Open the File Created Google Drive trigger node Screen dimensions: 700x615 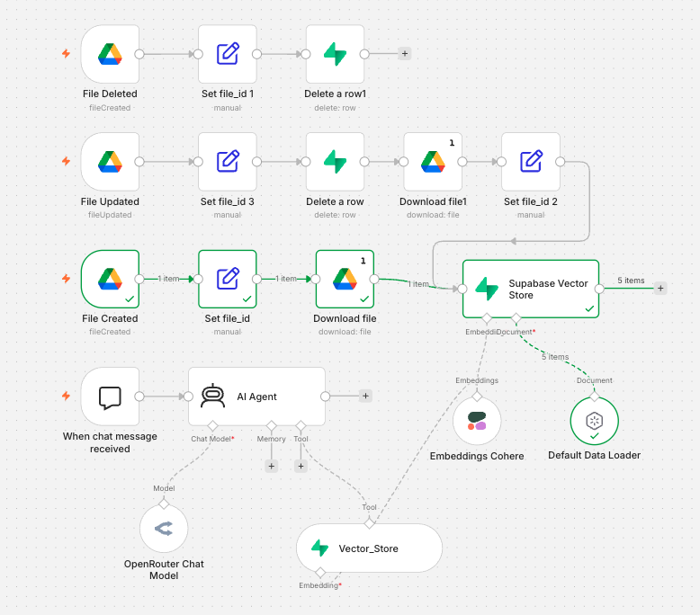pyautogui.click(x=110, y=279)
